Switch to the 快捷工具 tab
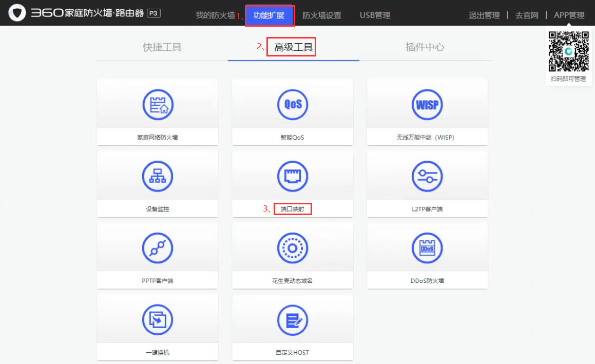The width and height of the screenshot is (595, 364). 162,46
